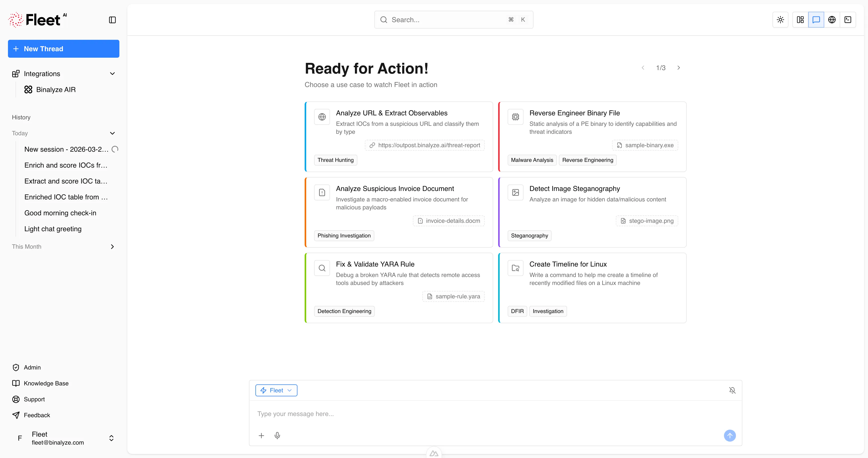Start a New Thread
This screenshot has width=868, height=458.
point(63,49)
